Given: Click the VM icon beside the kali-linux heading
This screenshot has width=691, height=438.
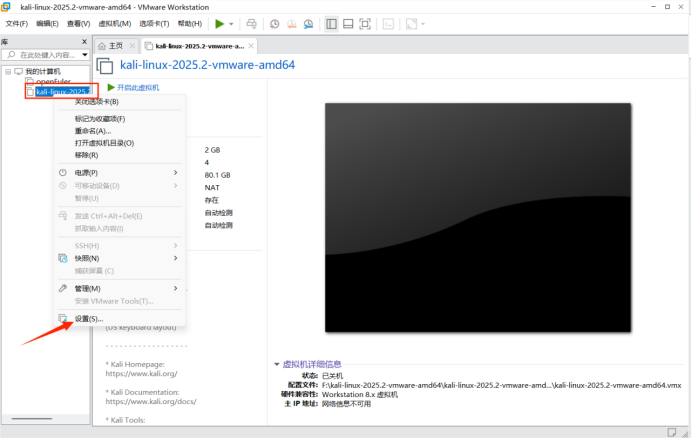Looking at the screenshot, I should pyautogui.click(x=105, y=66).
